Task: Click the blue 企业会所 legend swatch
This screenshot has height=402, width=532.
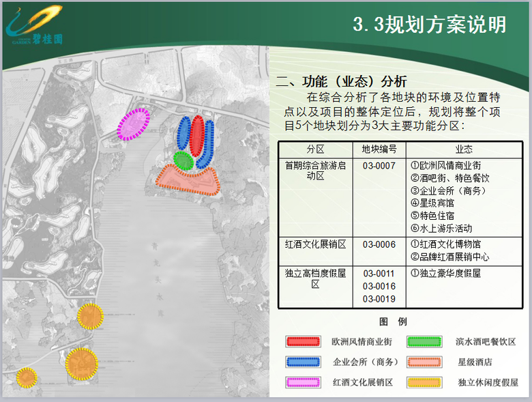Action: pyautogui.click(x=304, y=362)
